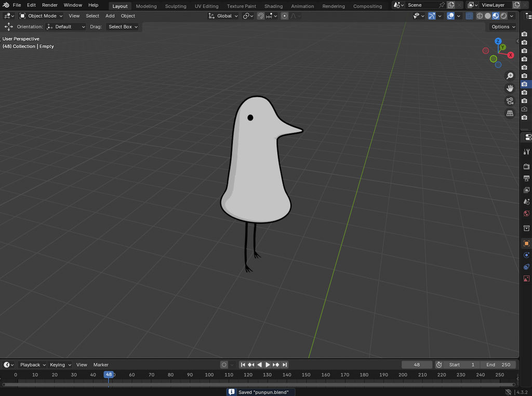Open the Output properties tab
Image resolution: width=532 pixels, height=396 pixels.
click(x=527, y=178)
